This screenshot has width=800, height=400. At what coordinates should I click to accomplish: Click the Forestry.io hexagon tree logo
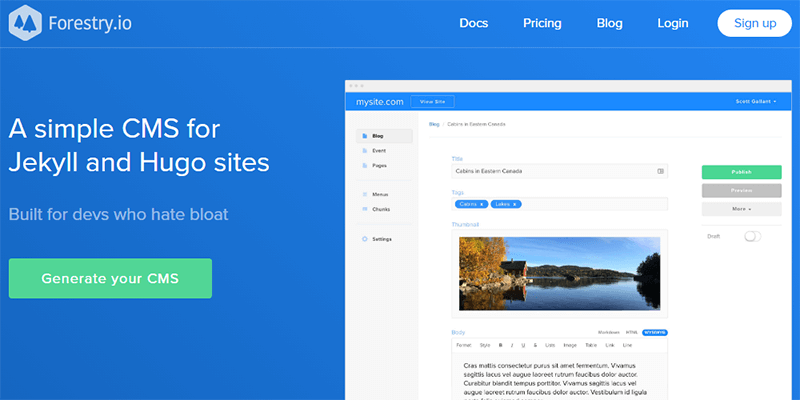[x=26, y=22]
